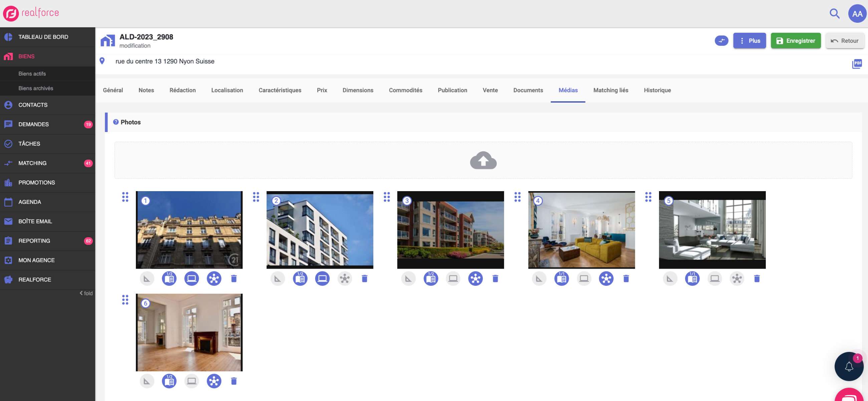
Task: Switch to the Matching liés tab
Action: tap(611, 90)
